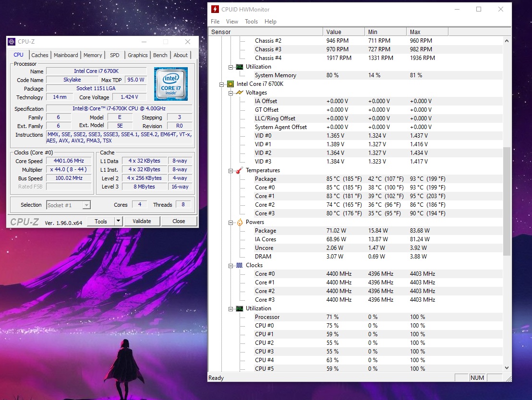Click the HWMonitor lightning bolt title icon
This screenshot has width=532, height=400.
point(215,9)
